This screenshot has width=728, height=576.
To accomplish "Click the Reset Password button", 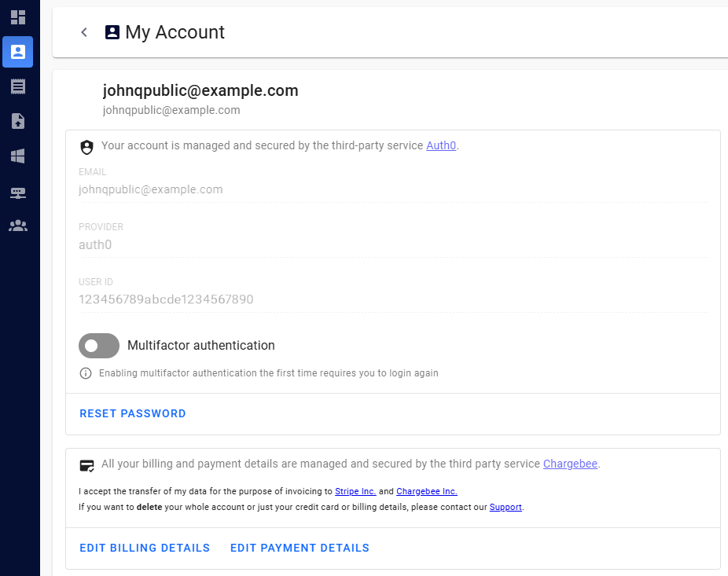I will [133, 413].
